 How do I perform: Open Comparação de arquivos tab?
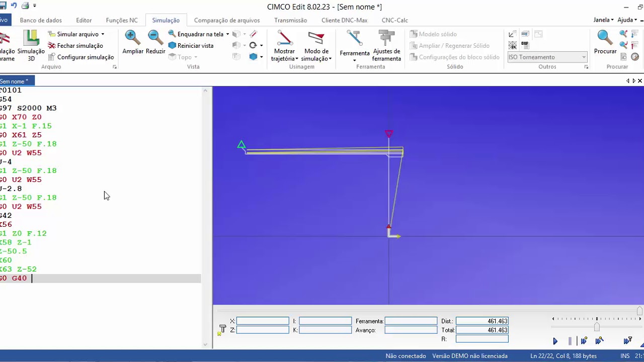[x=227, y=20]
